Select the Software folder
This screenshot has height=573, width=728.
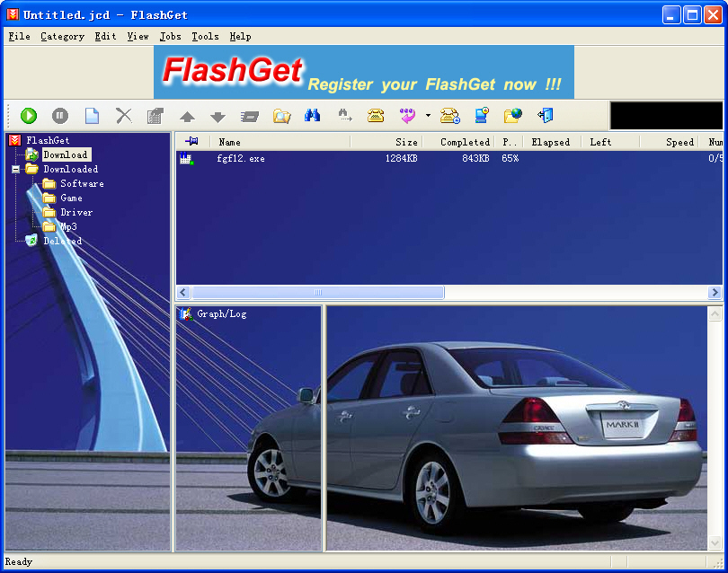click(x=82, y=183)
